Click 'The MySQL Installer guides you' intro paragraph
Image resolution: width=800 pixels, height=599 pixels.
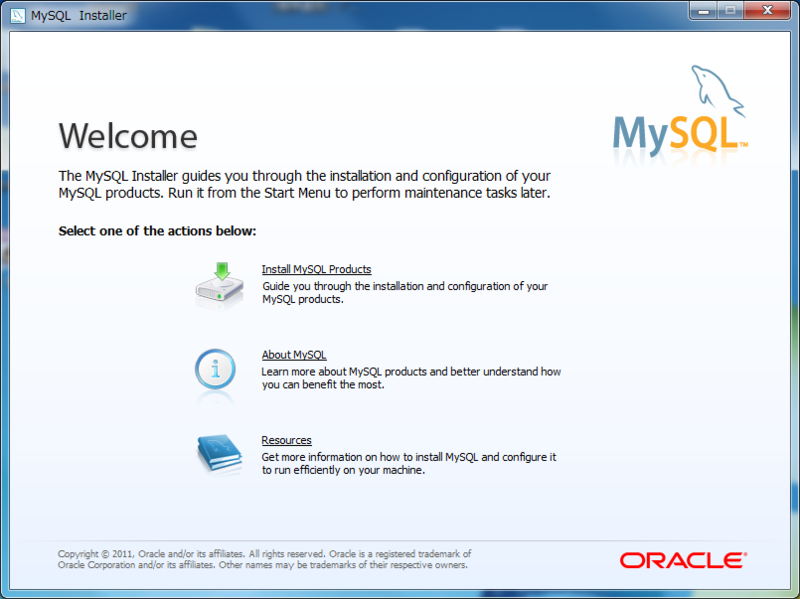tap(305, 184)
